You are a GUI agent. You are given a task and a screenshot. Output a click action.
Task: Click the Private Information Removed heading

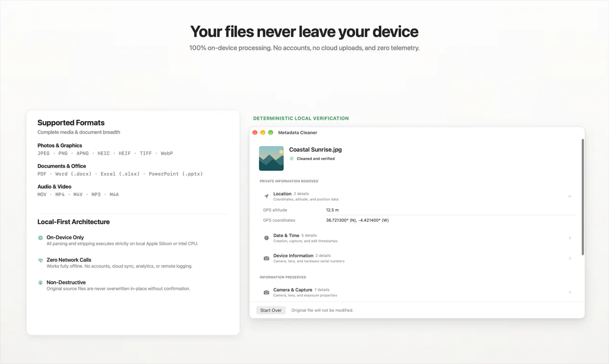coord(289,181)
